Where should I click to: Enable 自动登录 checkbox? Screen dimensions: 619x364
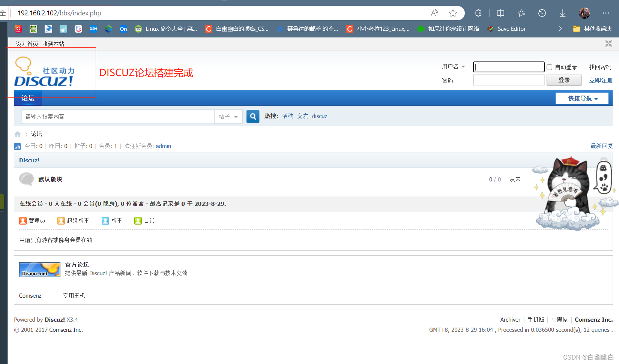click(550, 67)
